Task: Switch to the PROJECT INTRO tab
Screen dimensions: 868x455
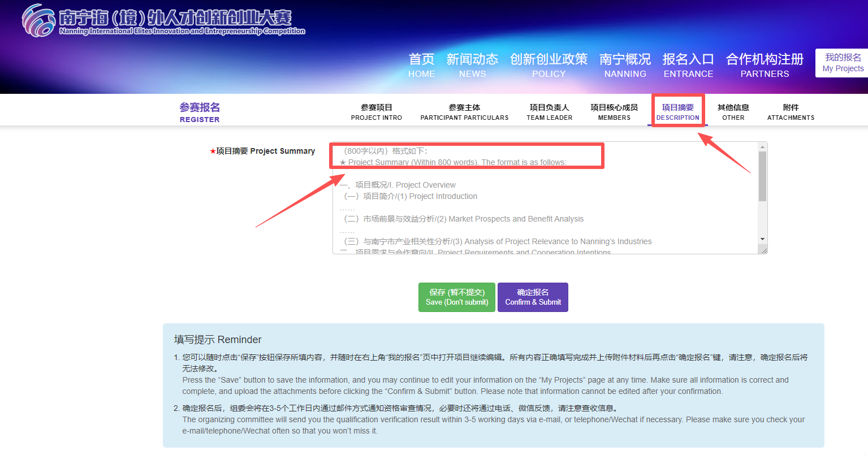Action: [377, 112]
